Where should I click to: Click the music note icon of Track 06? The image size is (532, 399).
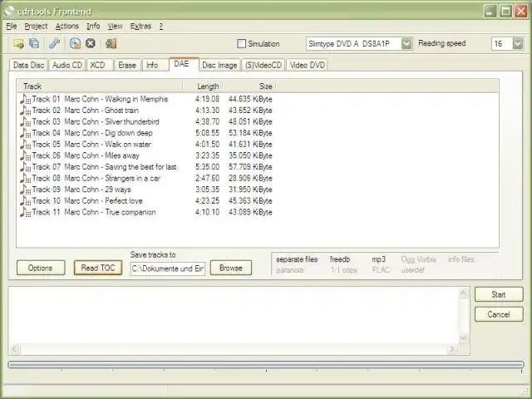[x=26, y=155]
